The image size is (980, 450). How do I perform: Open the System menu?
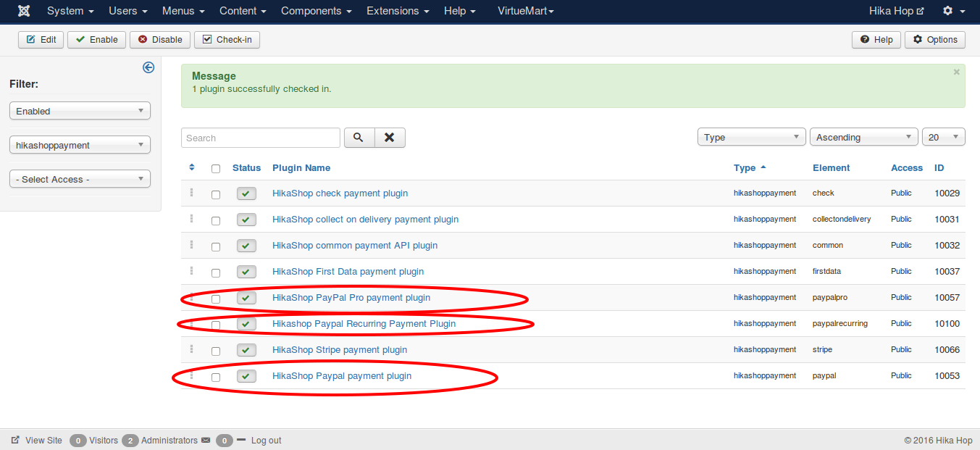point(70,11)
